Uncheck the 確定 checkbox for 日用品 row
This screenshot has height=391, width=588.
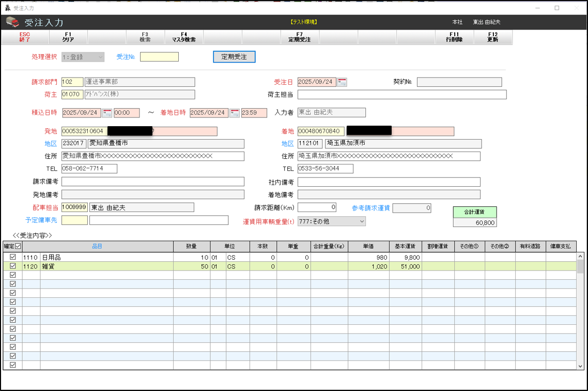pos(13,257)
